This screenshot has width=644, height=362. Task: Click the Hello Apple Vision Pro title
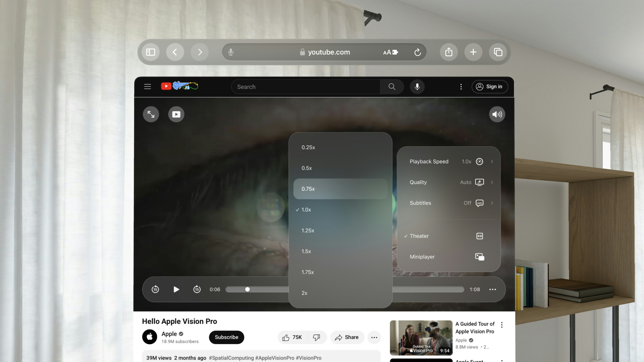[179, 321]
